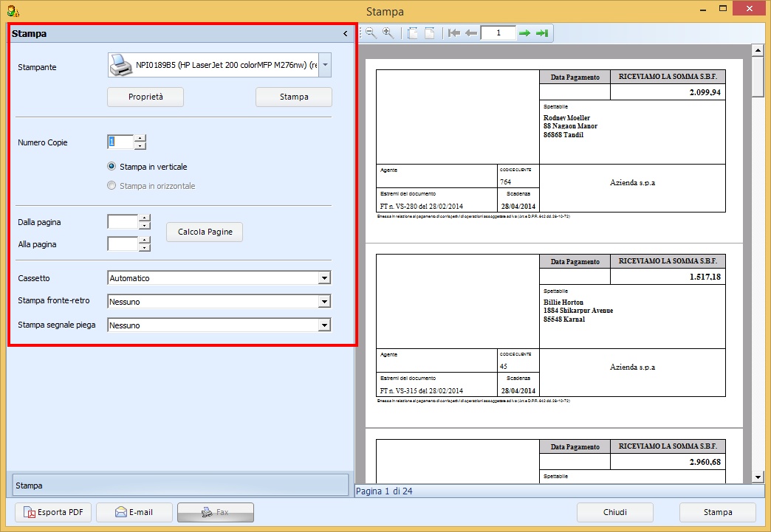Collapse the Stampa settings panel with the chevron
The width and height of the screenshot is (771, 532).
[x=344, y=33]
